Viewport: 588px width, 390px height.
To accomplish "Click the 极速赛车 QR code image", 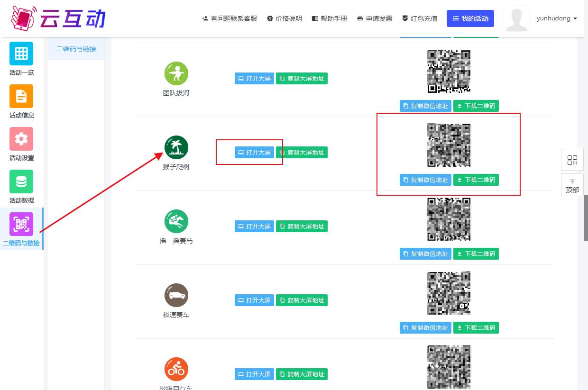I will (449, 293).
